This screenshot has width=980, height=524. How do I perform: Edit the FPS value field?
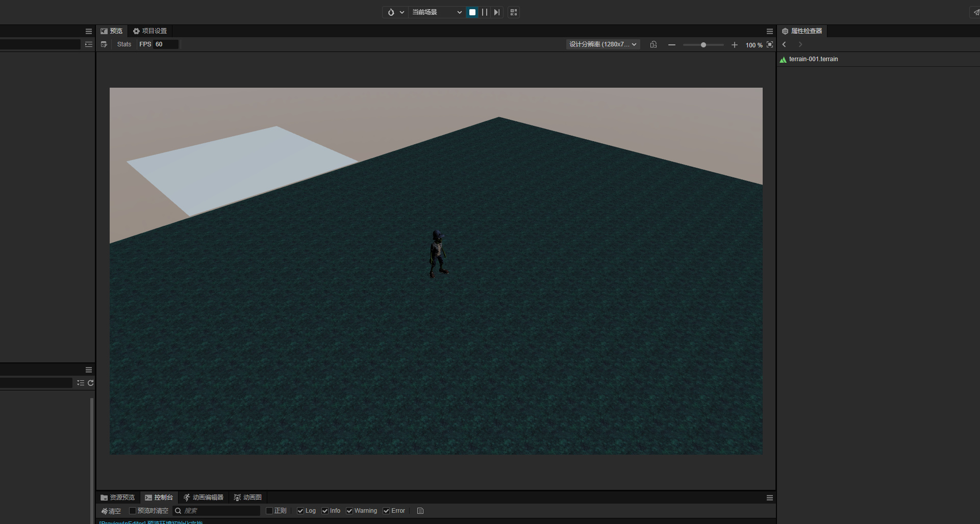[166, 44]
